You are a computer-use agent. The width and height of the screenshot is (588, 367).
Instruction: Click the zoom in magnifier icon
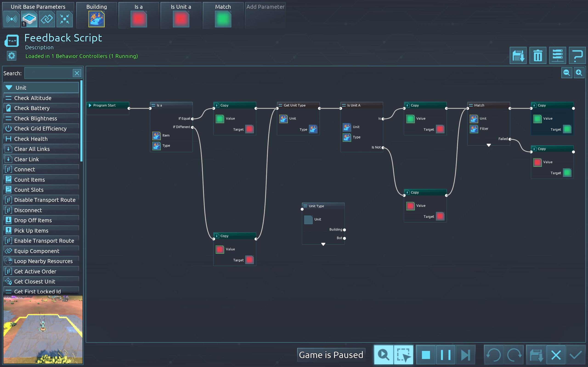[x=579, y=73]
